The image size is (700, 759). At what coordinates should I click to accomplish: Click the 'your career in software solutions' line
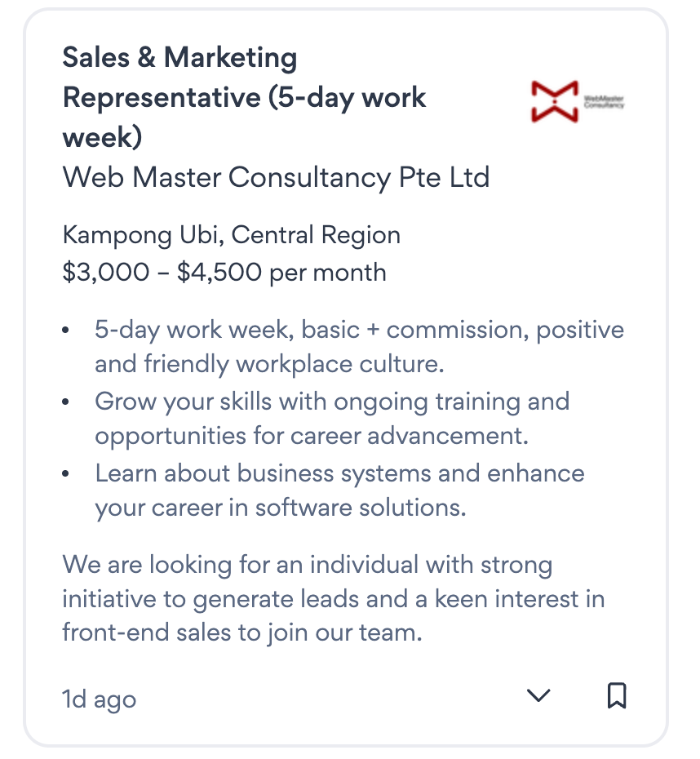point(280,508)
